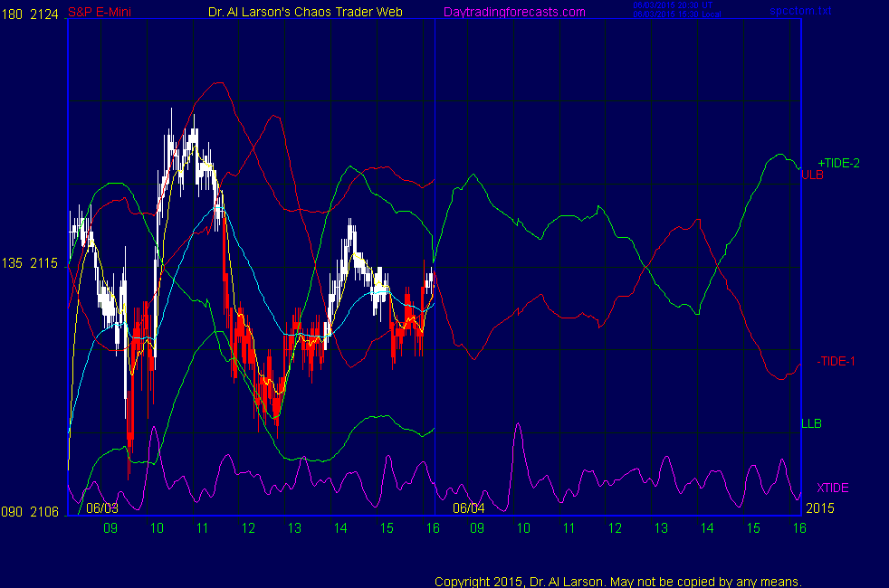
Task: Click hour '12' under the 06/03 session
Action: coord(248,528)
